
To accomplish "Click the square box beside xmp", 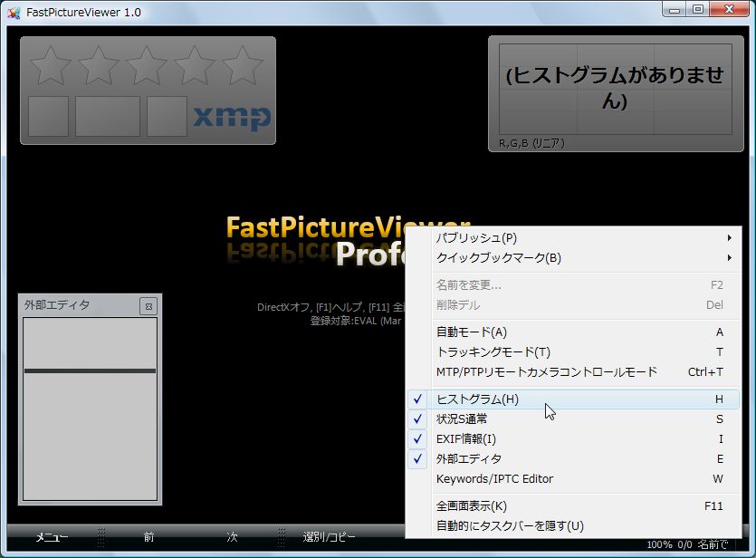I will click(x=167, y=116).
